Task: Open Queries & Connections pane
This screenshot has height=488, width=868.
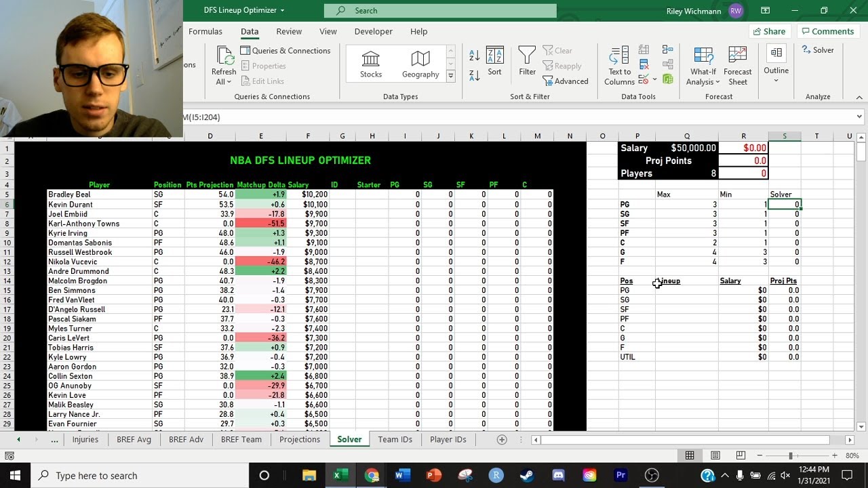Action: click(x=285, y=50)
